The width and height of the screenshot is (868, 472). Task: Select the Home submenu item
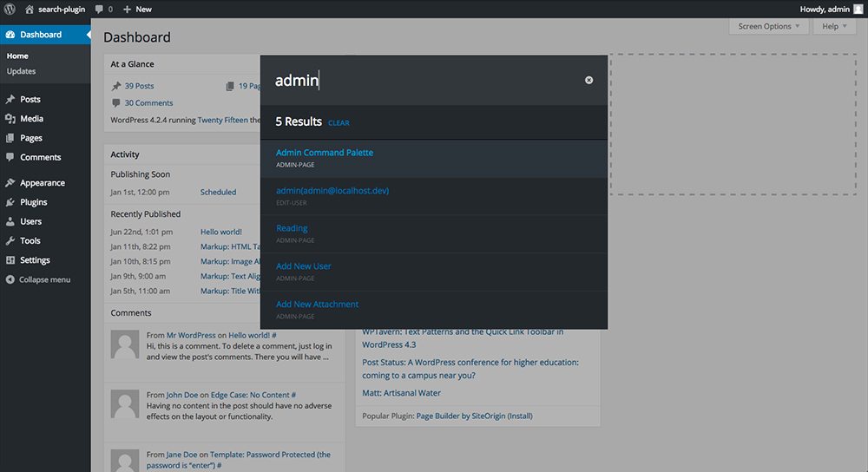pos(17,56)
